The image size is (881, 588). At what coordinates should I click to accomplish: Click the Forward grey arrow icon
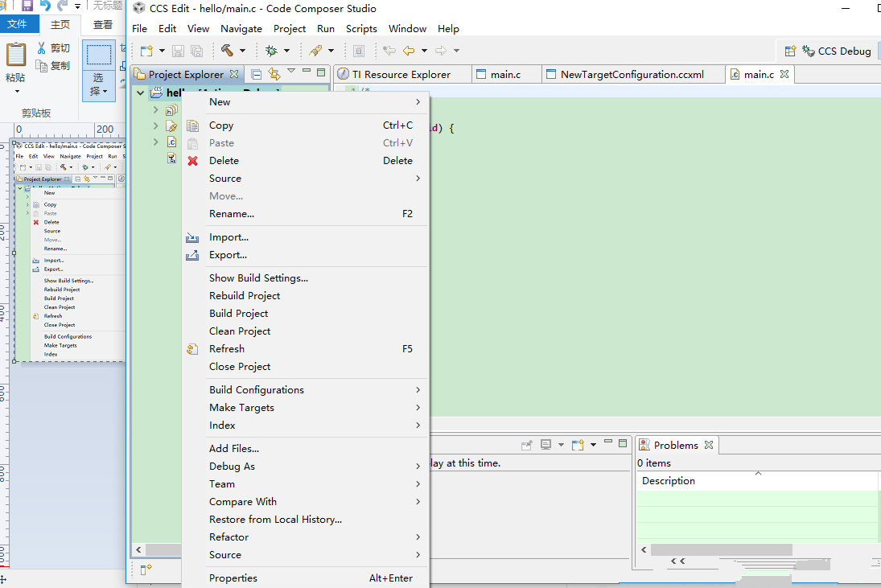441,51
